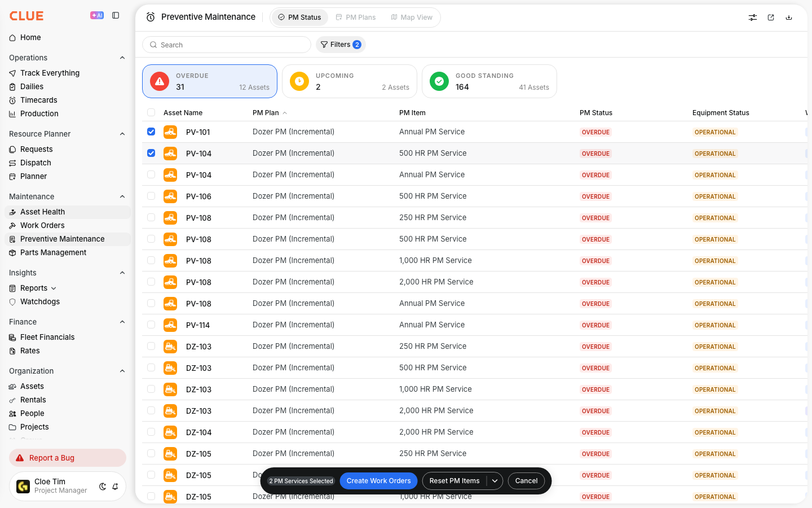Cancel the PM services selection
The width and height of the screenshot is (812, 508).
[527, 481]
